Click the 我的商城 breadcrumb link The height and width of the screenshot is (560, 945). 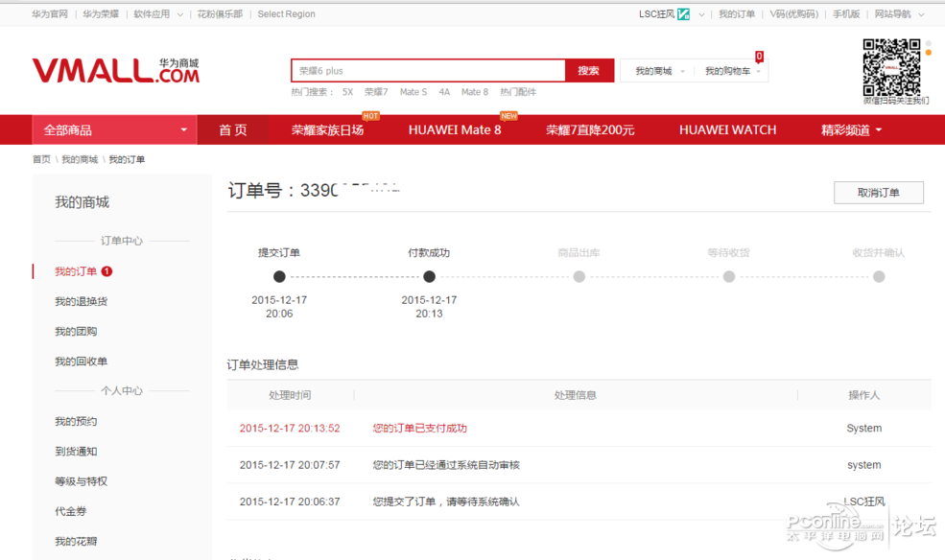point(80,159)
